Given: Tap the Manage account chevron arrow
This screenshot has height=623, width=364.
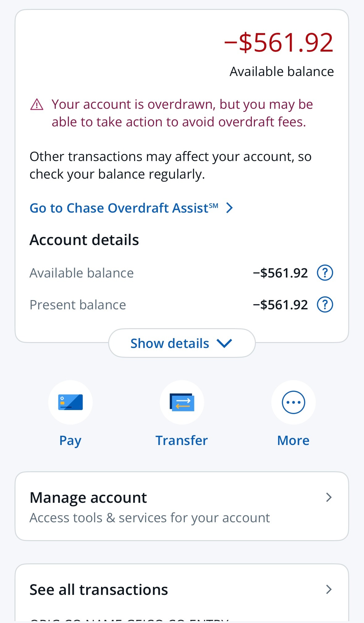Looking at the screenshot, I should (x=329, y=498).
